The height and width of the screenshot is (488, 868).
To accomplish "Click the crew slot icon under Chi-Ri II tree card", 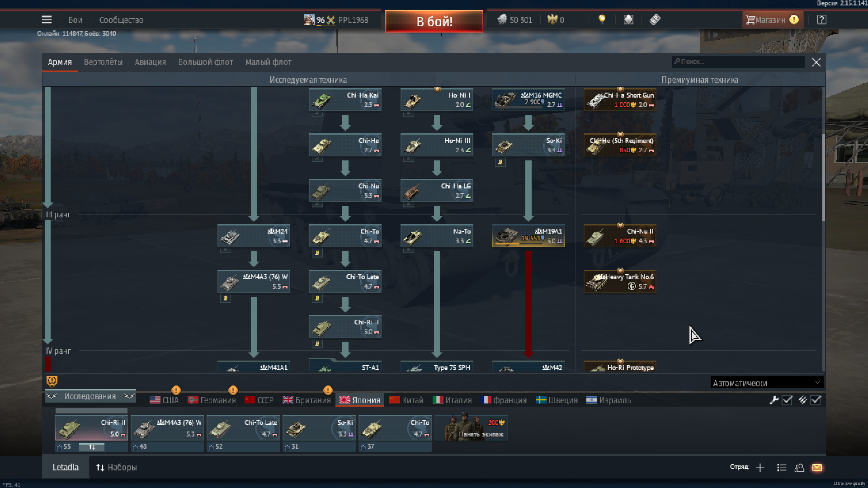I will click(x=317, y=344).
